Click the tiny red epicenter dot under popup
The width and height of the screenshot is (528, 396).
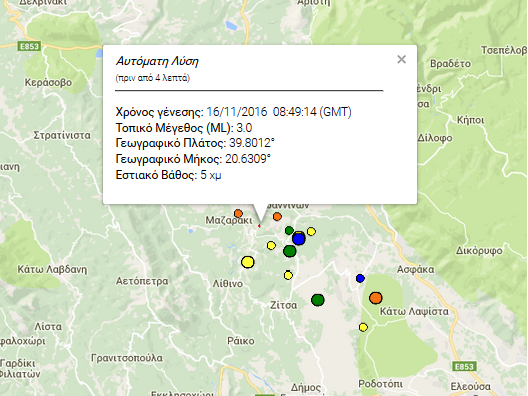(259, 226)
